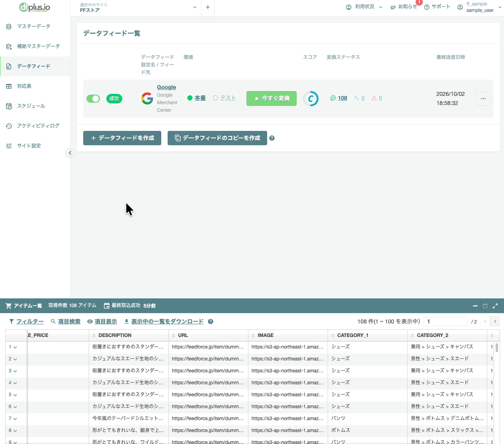This screenshot has height=444, width=504.
Task: Expand the FFストア site selector dropdown
Action: pos(138,8)
